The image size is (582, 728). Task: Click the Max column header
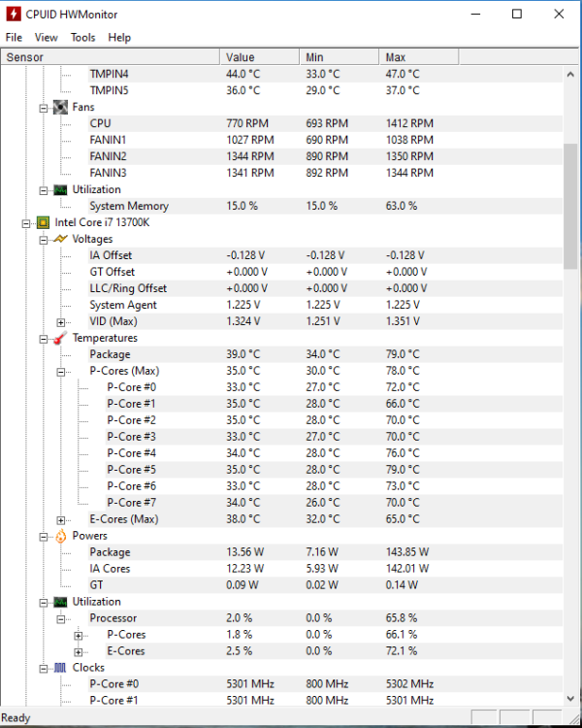[419, 57]
